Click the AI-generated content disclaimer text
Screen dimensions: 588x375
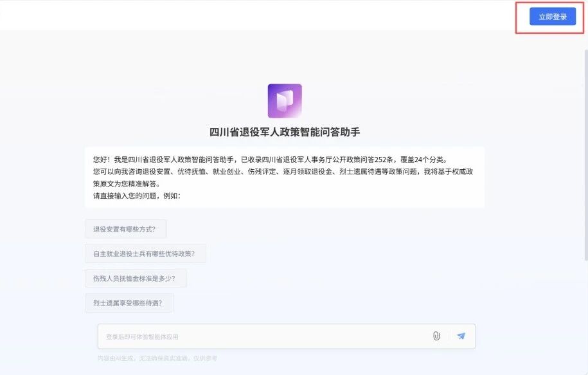[x=157, y=358]
